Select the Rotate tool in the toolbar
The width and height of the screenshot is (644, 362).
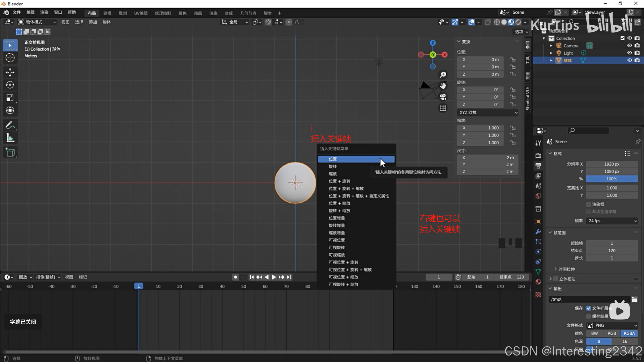[10, 85]
